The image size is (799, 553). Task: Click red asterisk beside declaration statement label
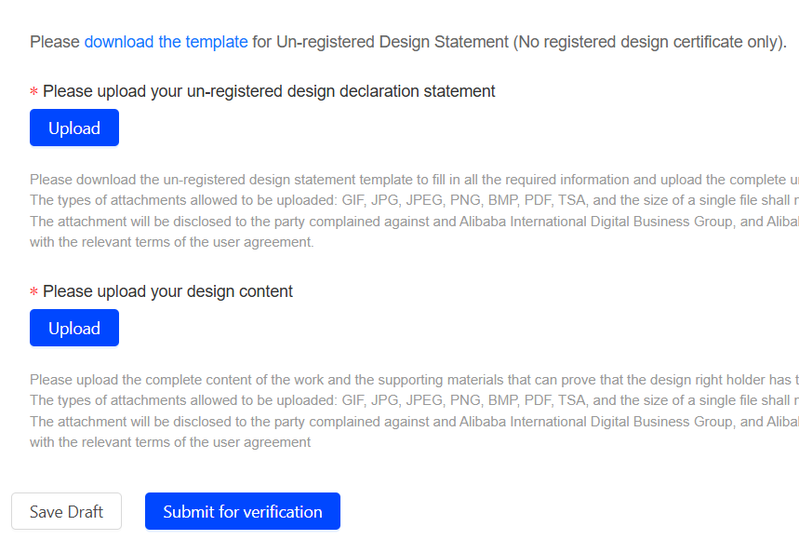(34, 93)
